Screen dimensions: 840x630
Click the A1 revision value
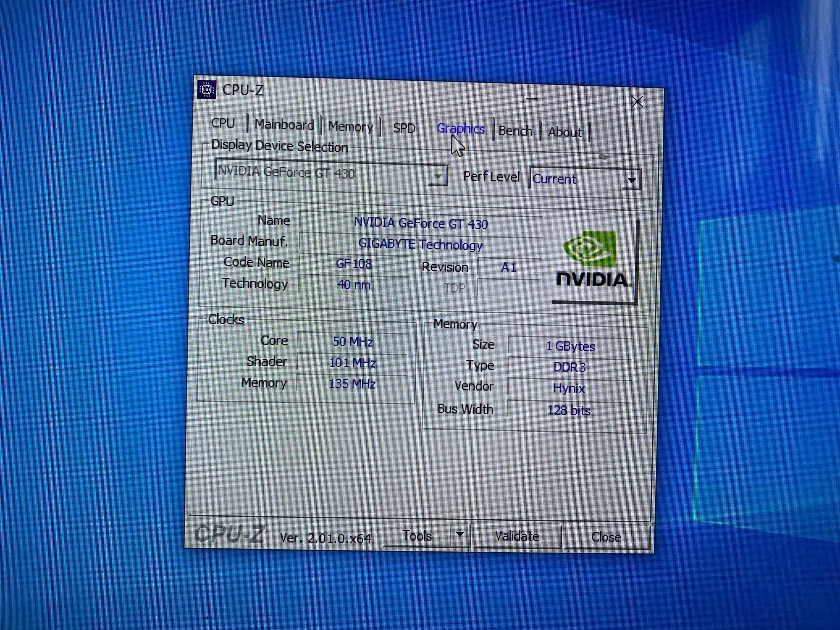click(x=509, y=267)
